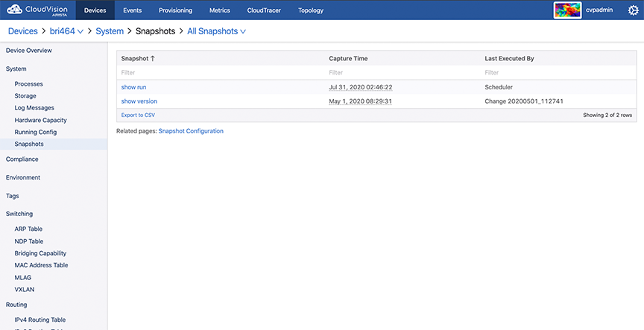Viewport: 644px width, 330px height.
Task: Click the CloudVision Arista logo
Action: (x=37, y=10)
